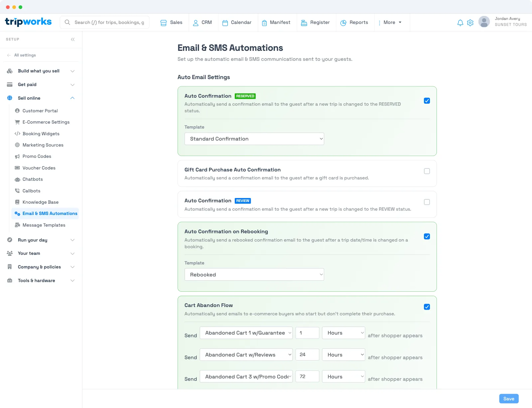The image size is (532, 408).
Task: Click the Promo Codes megaphone icon
Action: [x=17, y=156]
